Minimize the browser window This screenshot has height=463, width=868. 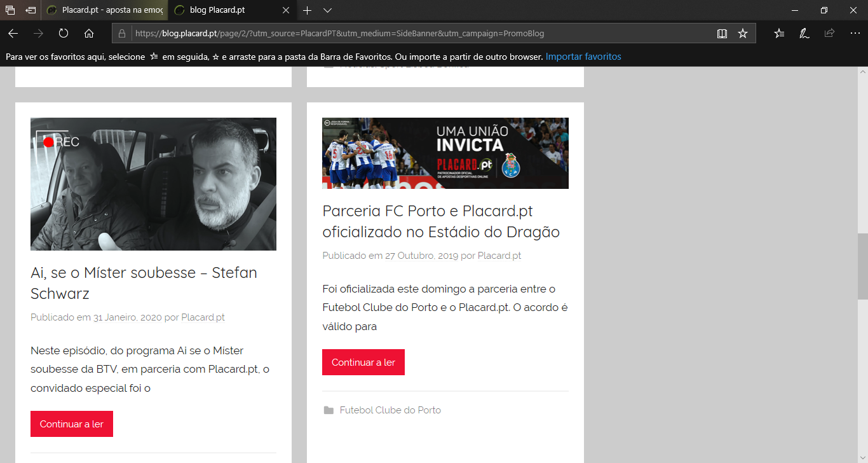click(x=795, y=10)
